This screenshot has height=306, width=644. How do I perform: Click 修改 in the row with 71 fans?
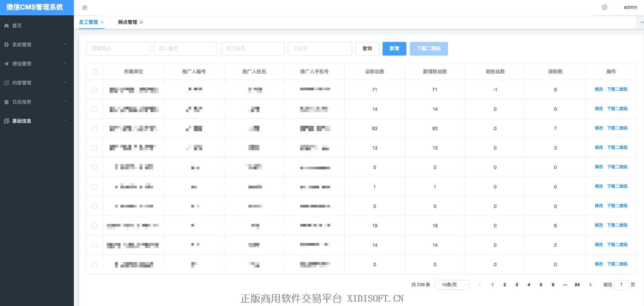click(599, 89)
